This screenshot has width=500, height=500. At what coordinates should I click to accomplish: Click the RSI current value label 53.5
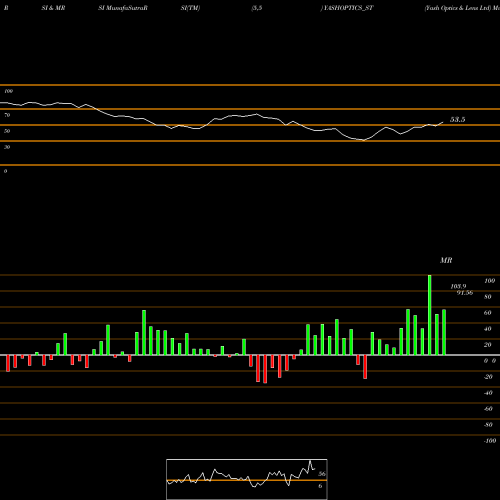coord(457,119)
